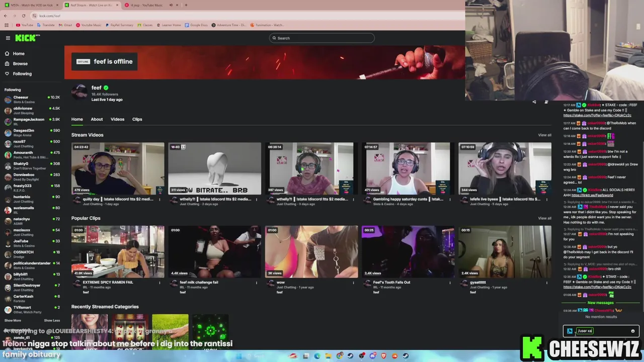The image size is (644, 362).
Task: Click the browser back arrow
Action: [x=6, y=16]
